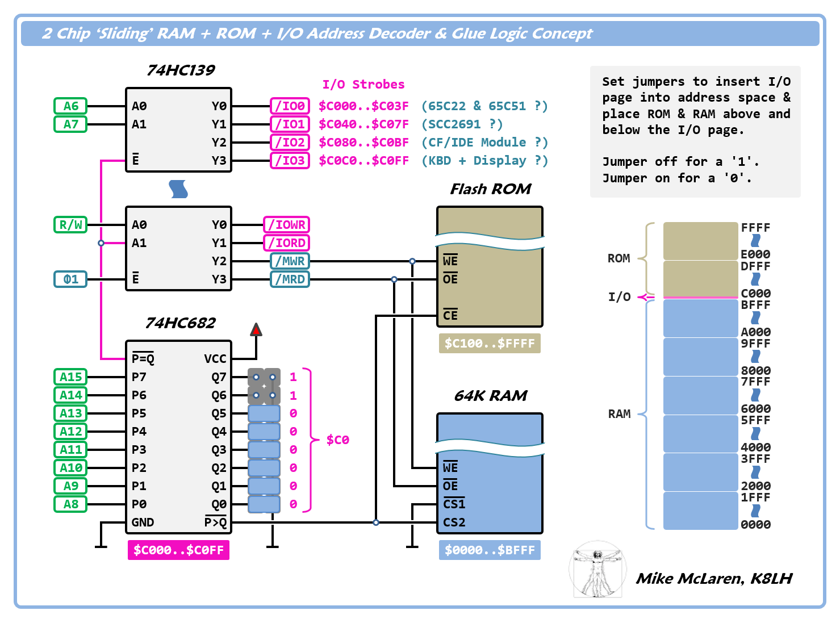Toggle the Q7 jumper on the 74HC682
The image size is (840, 623).
tap(264, 377)
